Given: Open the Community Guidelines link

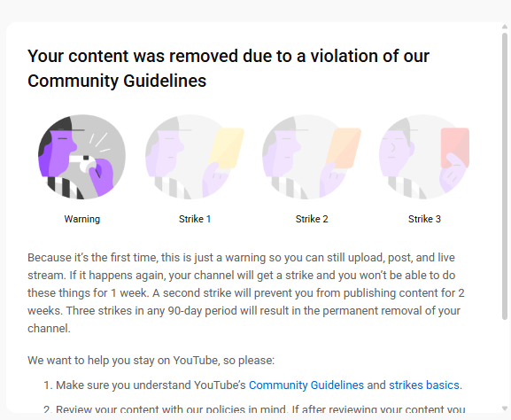Looking at the screenshot, I should point(306,385).
